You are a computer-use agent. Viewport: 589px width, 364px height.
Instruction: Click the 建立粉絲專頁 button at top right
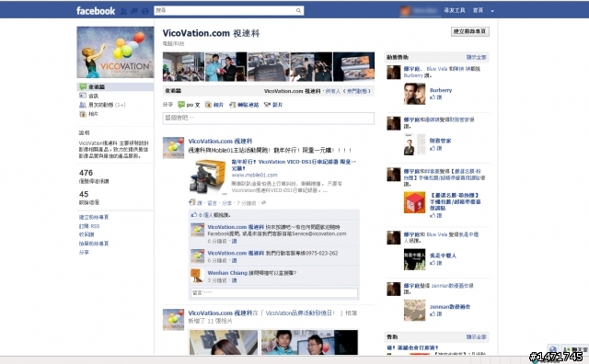470,31
